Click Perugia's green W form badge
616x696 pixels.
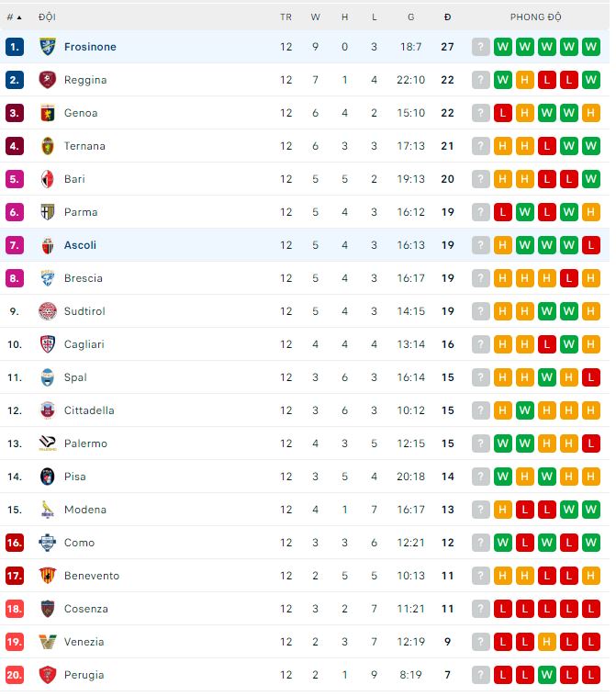pos(547,675)
